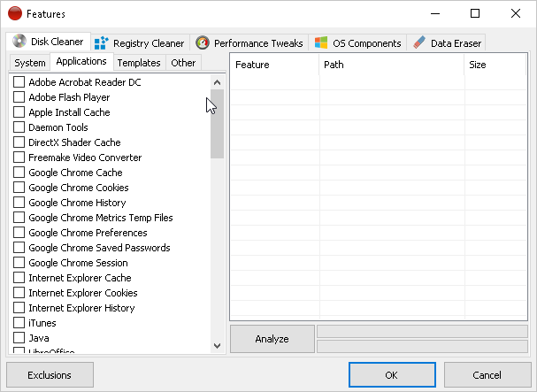Enable DirectX Shader Cache cleaning
The height and width of the screenshot is (392, 537).
19,142
